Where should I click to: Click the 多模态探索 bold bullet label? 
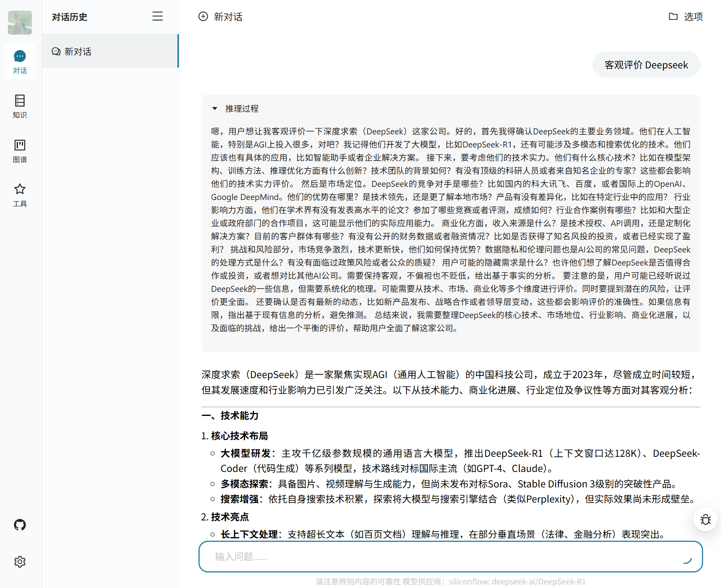[x=244, y=484]
